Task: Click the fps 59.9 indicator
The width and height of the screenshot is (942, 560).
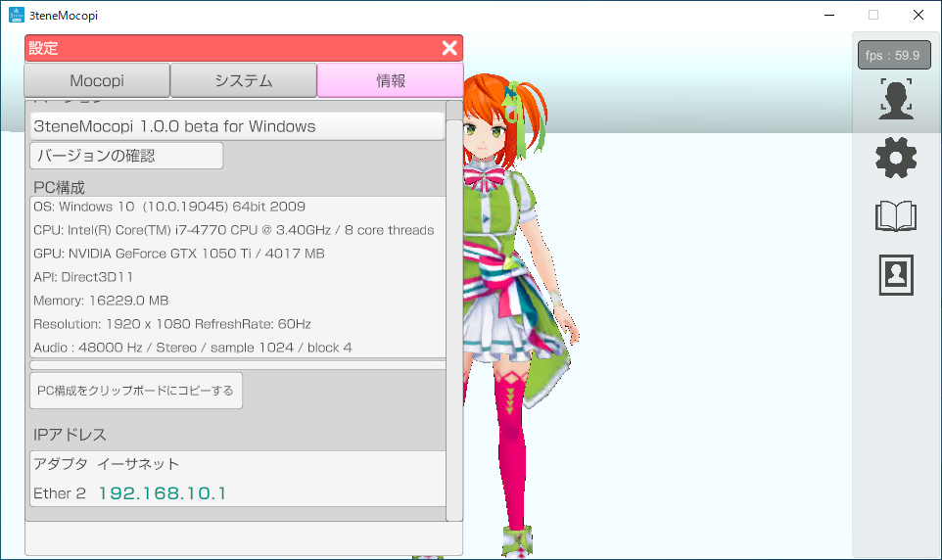Action: (894, 55)
